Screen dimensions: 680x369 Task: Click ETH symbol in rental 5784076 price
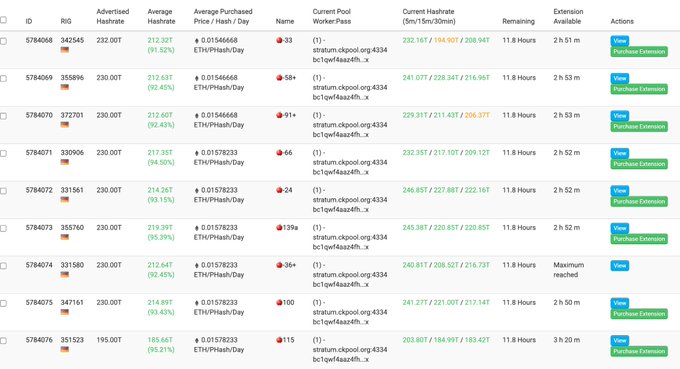point(196,340)
